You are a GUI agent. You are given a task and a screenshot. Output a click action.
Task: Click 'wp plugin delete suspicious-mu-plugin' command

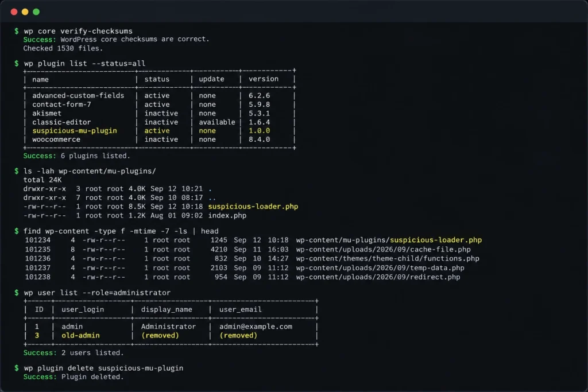click(x=103, y=368)
